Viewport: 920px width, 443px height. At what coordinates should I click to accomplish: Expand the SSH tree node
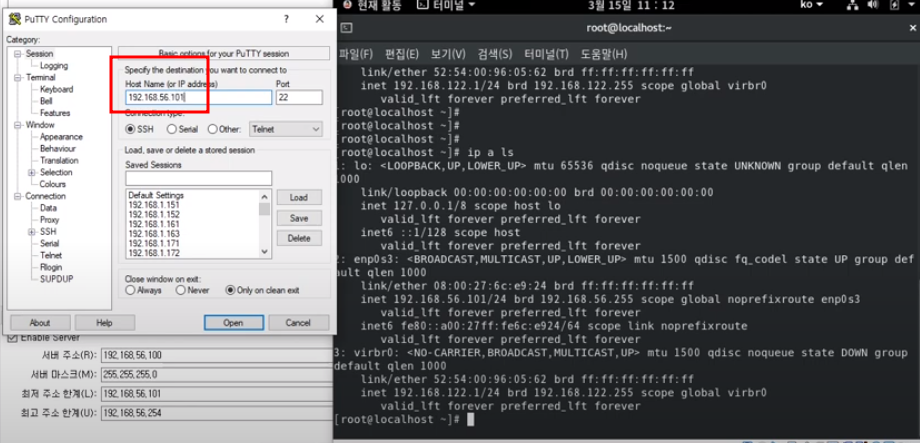click(x=32, y=232)
